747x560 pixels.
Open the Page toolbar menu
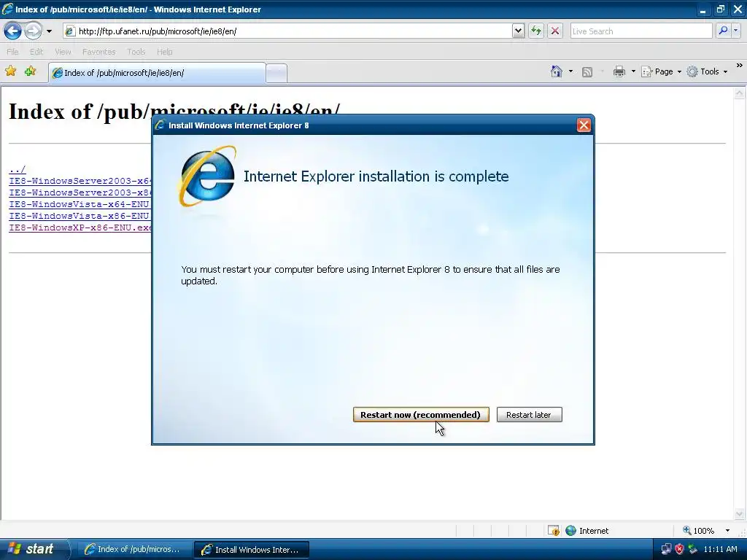click(x=661, y=71)
